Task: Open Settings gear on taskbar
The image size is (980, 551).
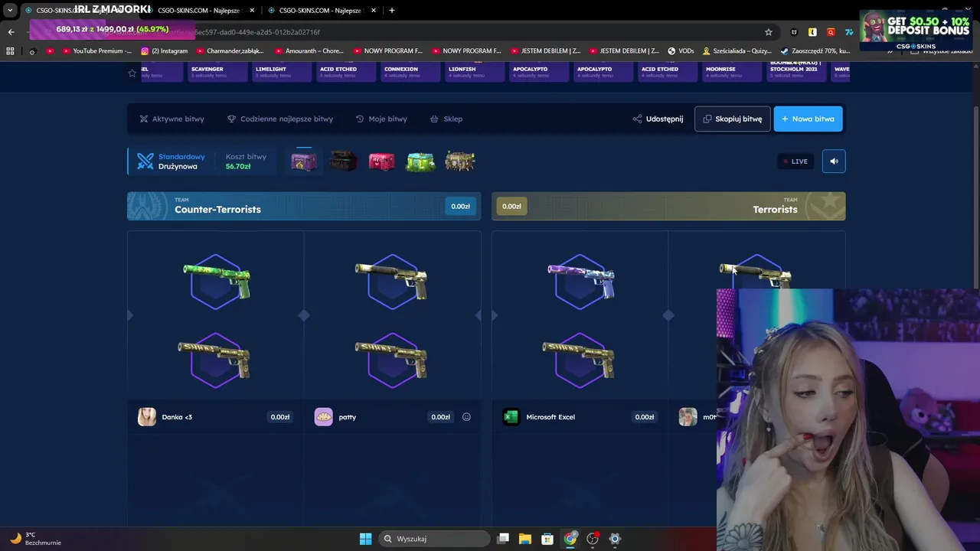Action: click(615, 539)
